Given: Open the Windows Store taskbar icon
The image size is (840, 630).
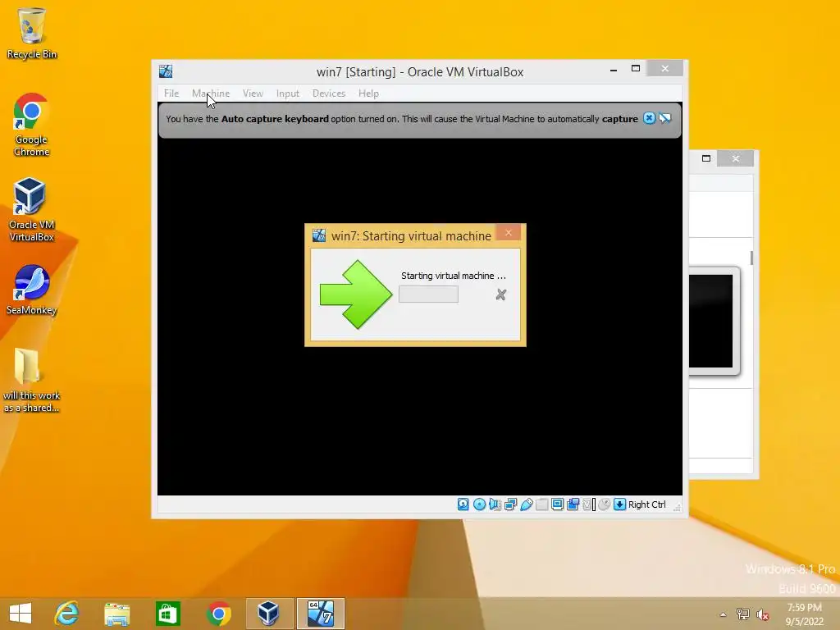Looking at the screenshot, I should [x=167, y=614].
